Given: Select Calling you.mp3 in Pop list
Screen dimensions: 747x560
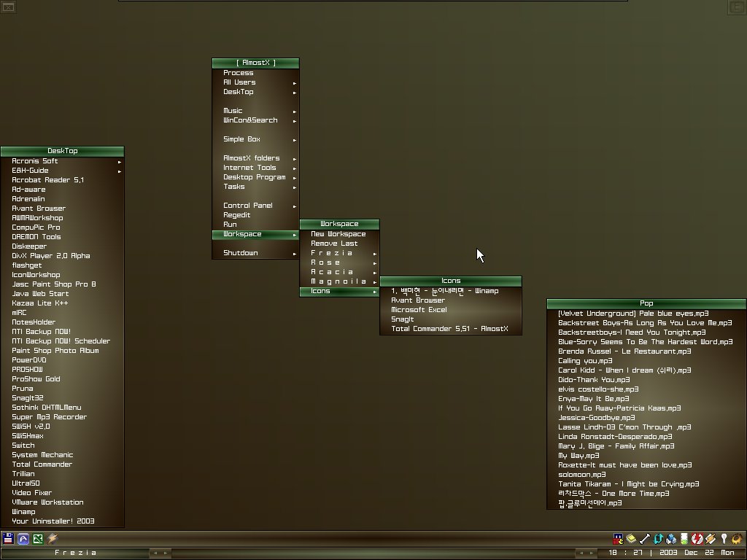Looking at the screenshot, I should pos(585,361).
